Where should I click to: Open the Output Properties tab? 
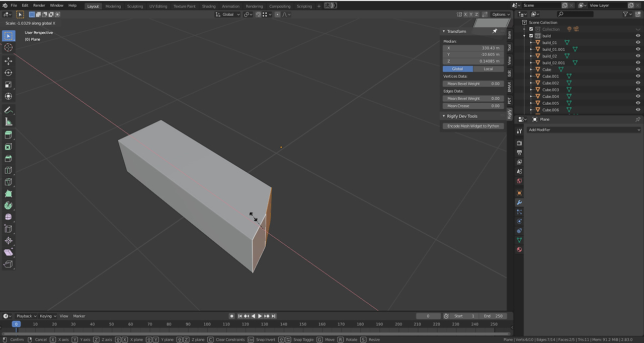tap(519, 152)
